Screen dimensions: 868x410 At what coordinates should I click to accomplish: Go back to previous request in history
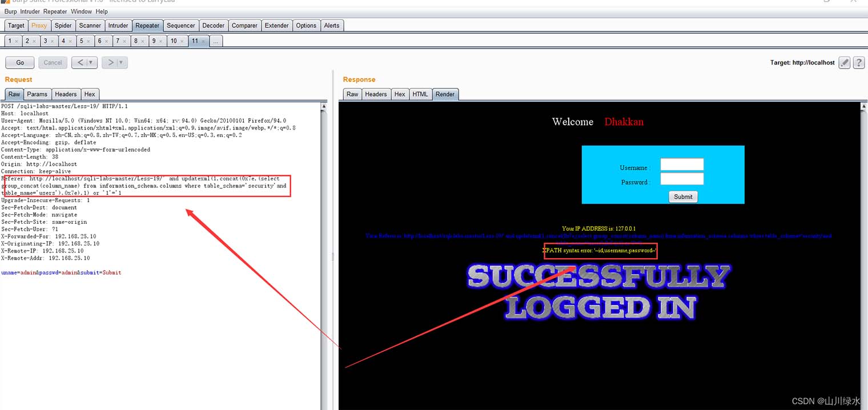point(80,62)
